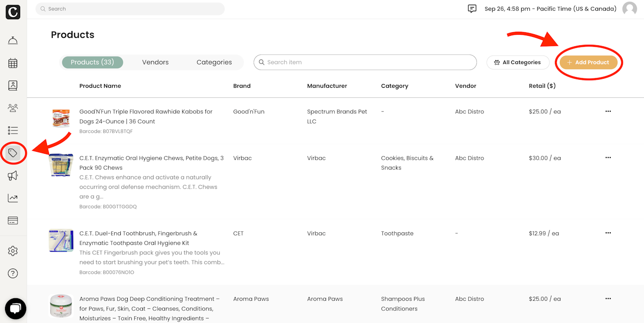Open the help question mark icon

[x=13, y=274]
